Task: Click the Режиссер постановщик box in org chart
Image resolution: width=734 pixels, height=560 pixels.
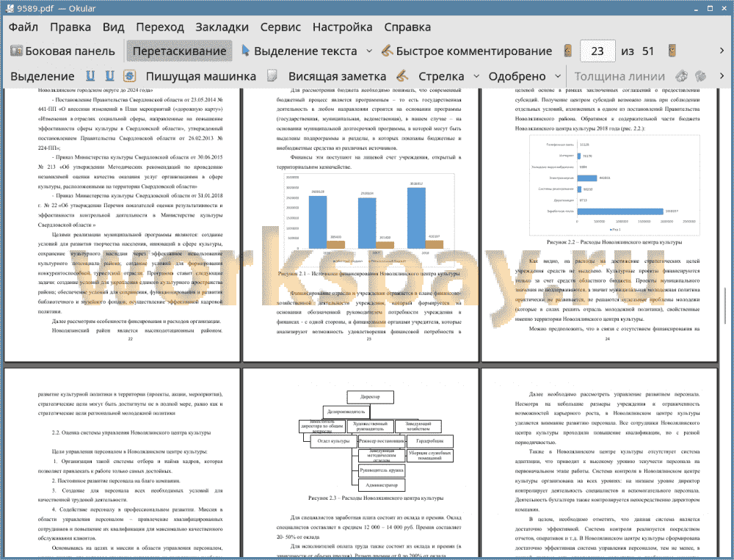Action: (x=382, y=441)
